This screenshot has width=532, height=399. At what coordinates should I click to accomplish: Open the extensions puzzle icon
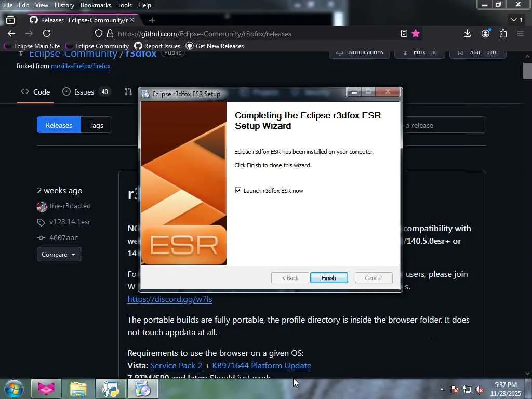503,33
